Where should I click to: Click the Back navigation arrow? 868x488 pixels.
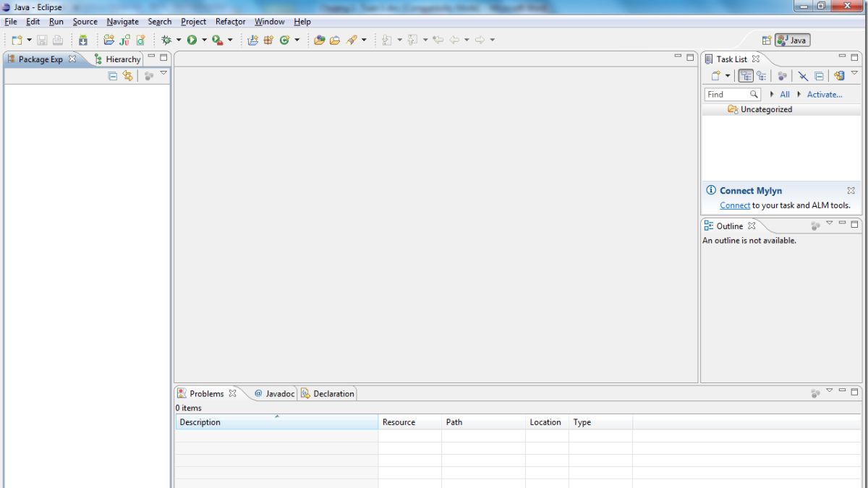pos(455,40)
